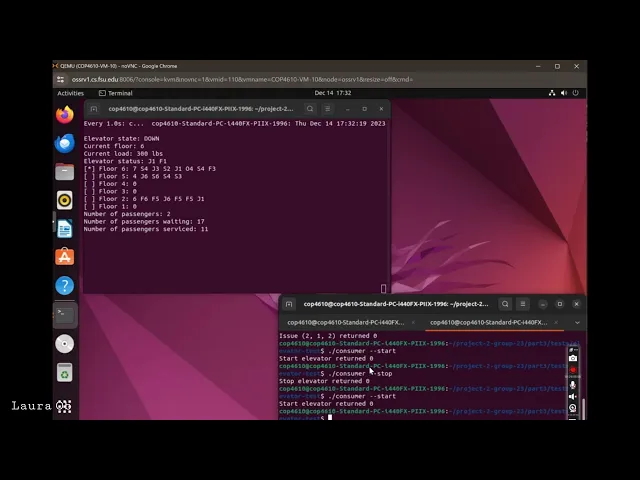The width and height of the screenshot is (640, 480).
Task: Launch Thunderbird mail from the dock
Action: click(x=64, y=143)
